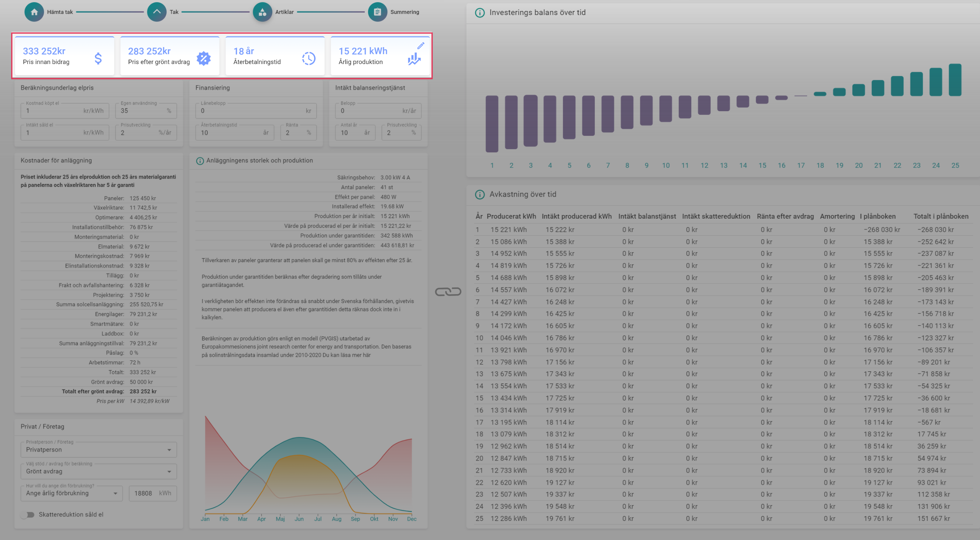
Task: Click the 'Grönt avdrag: 50 000 kr' row
Action: 99,382
